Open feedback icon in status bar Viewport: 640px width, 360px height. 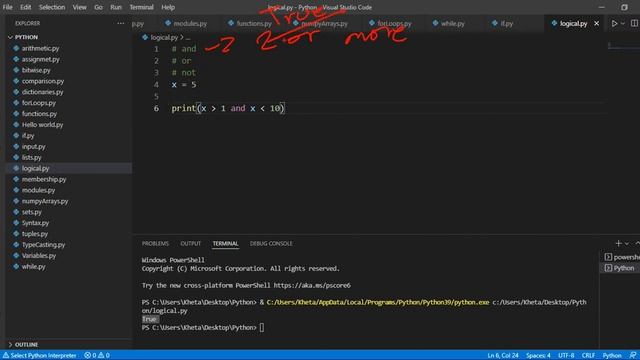point(633,356)
